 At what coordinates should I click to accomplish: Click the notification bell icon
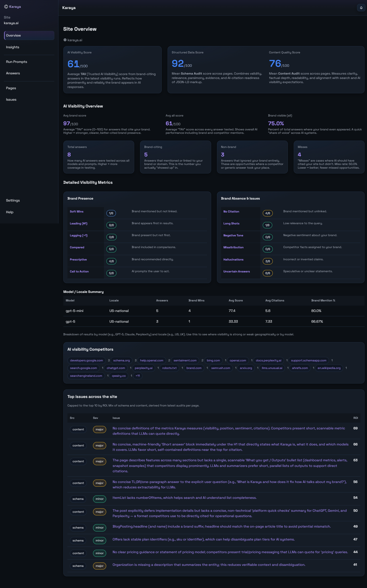tap(361, 8)
